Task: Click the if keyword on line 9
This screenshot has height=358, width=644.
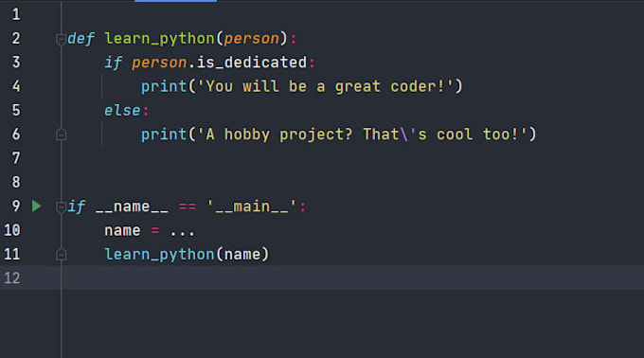Action: point(77,206)
